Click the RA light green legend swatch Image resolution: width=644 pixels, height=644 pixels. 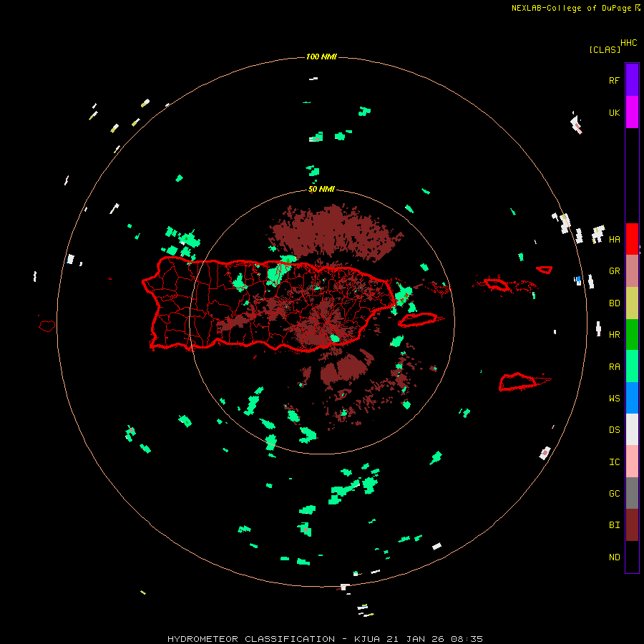pos(632,366)
